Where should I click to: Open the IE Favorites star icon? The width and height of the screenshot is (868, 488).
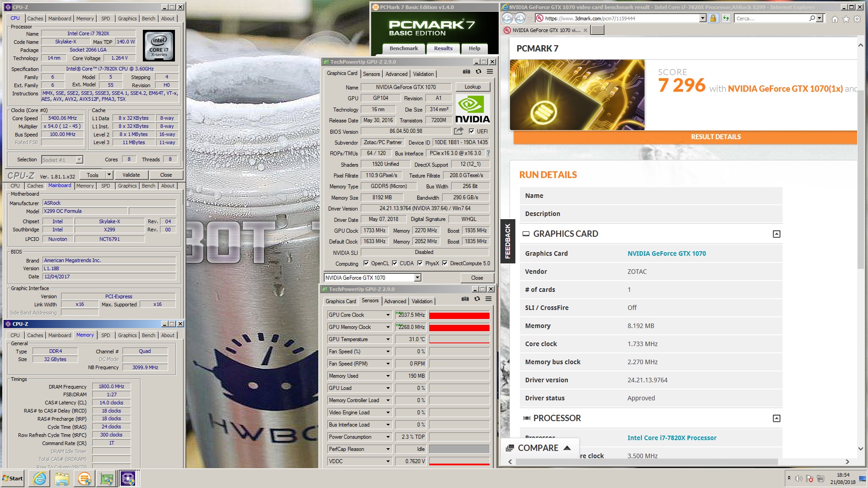tap(846, 19)
